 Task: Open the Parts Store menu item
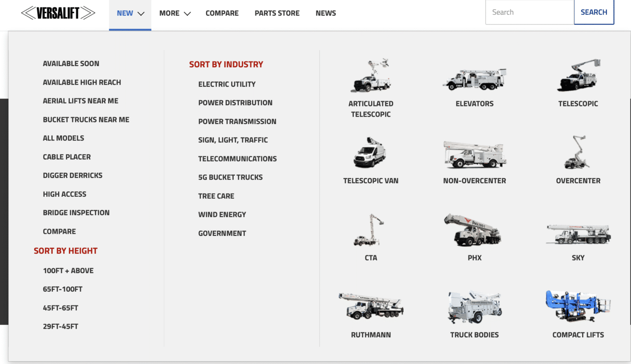277,13
